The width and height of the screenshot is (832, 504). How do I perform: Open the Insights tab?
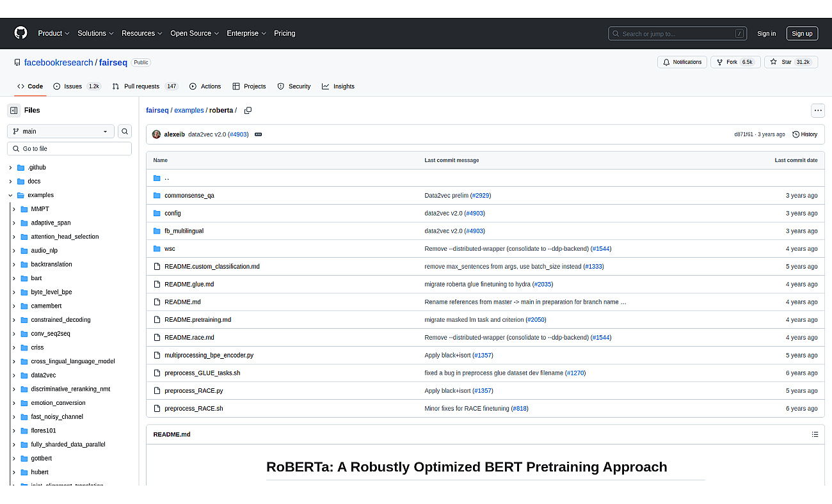[338, 86]
